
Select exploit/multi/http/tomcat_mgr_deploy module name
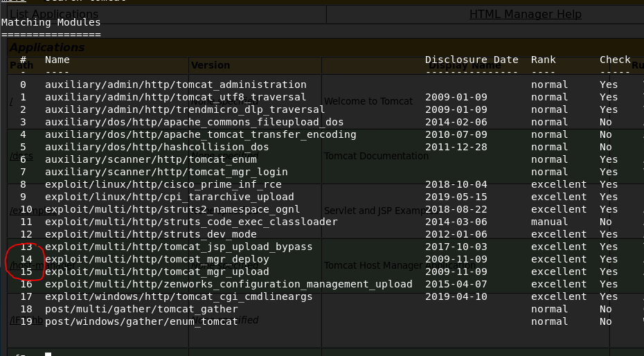pos(157,259)
